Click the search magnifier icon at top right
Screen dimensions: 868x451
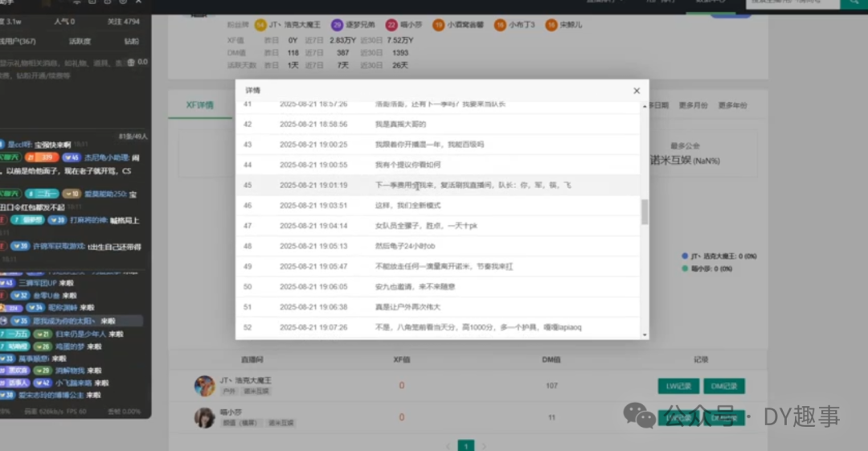click(854, 2)
